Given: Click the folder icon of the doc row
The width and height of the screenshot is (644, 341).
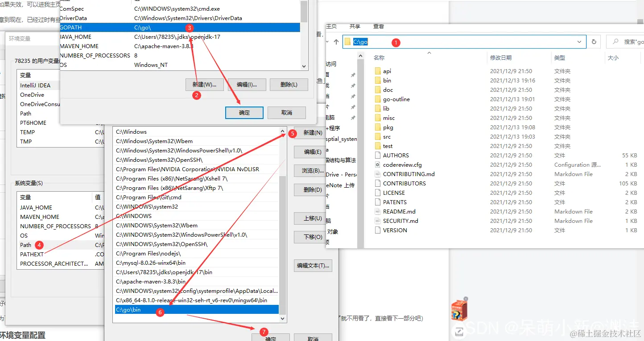Looking at the screenshot, I should coord(377,90).
